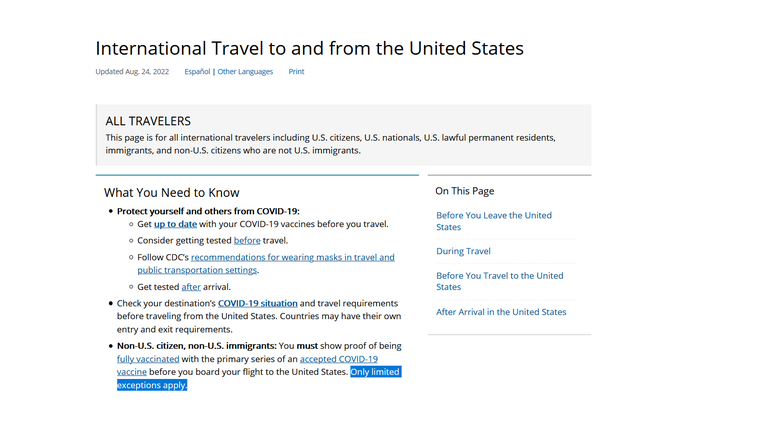770x447 pixels.
Task: Click the "after" arrival testing link
Action: click(x=191, y=287)
